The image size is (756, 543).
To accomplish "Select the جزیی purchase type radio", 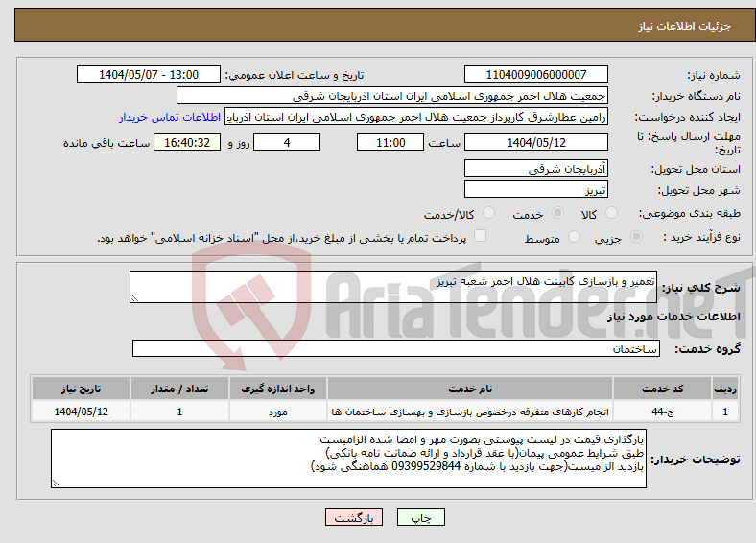I will click(x=636, y=237).
